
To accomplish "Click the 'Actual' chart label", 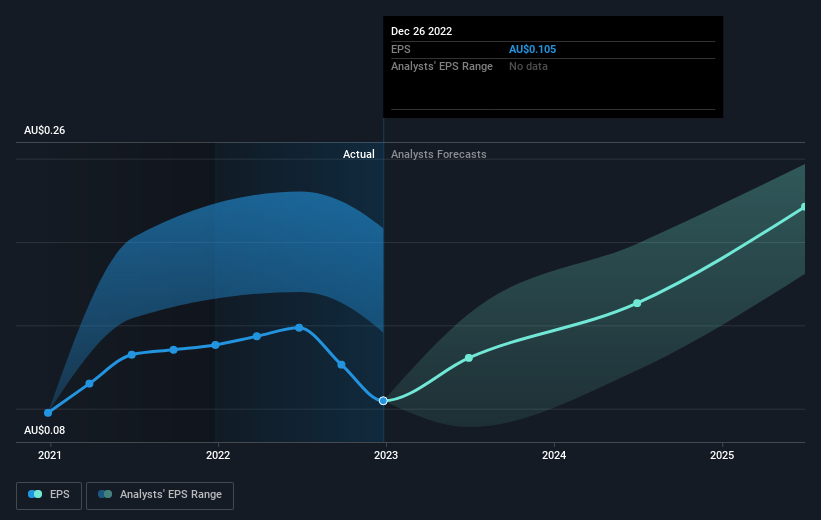I will click(x=359, y=154).
